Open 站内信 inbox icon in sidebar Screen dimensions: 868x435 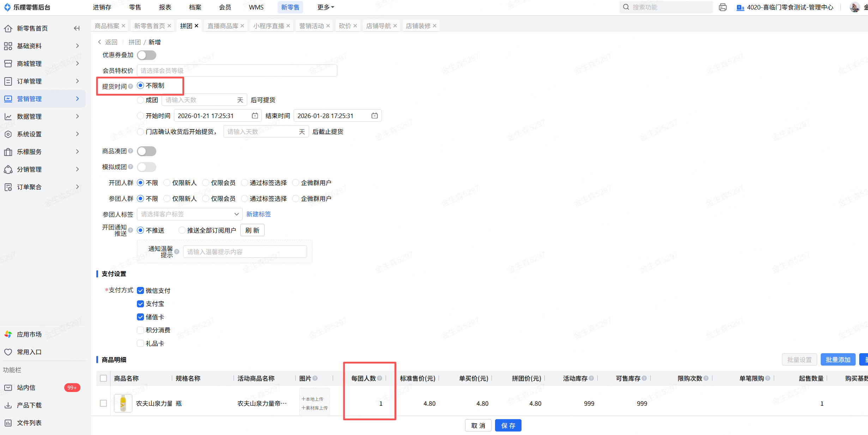8,387
